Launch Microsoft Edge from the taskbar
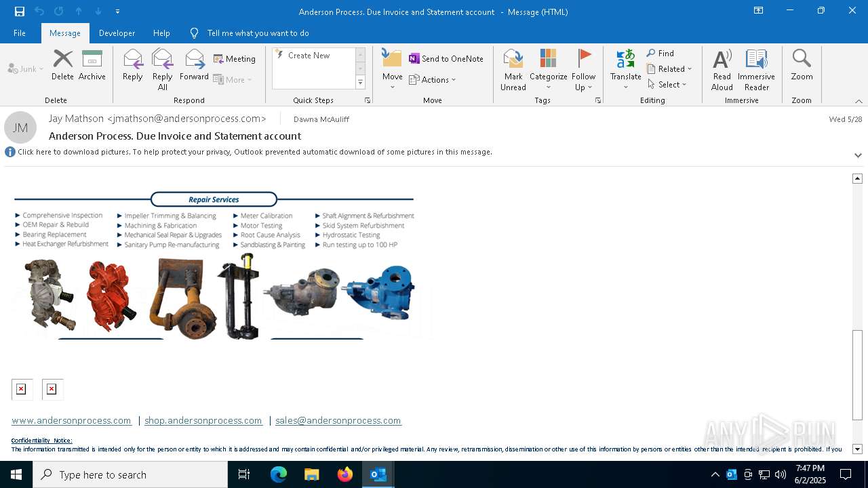 [279, 474]
